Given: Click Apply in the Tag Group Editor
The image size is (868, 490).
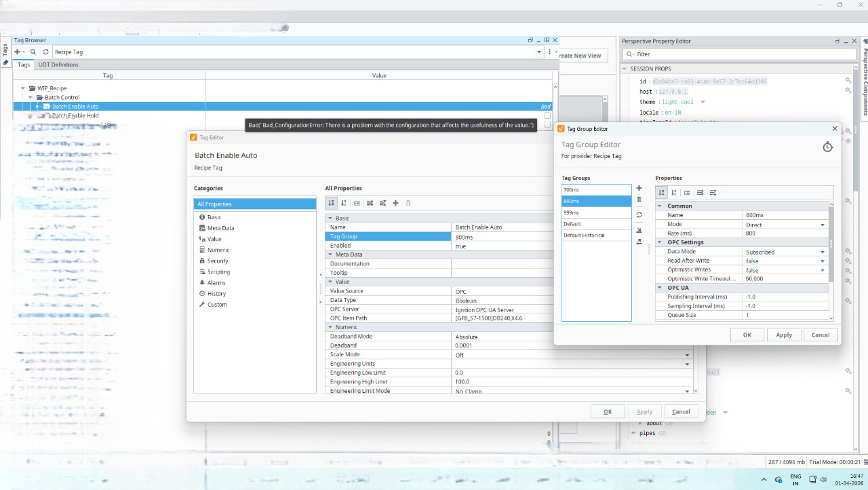Looking at the screenshot, I should coord(783,335).
